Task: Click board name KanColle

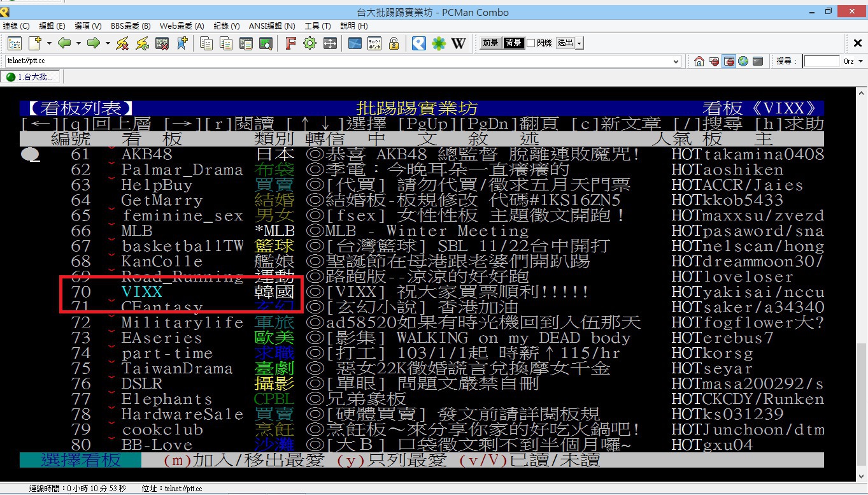Action: point(162,262)
